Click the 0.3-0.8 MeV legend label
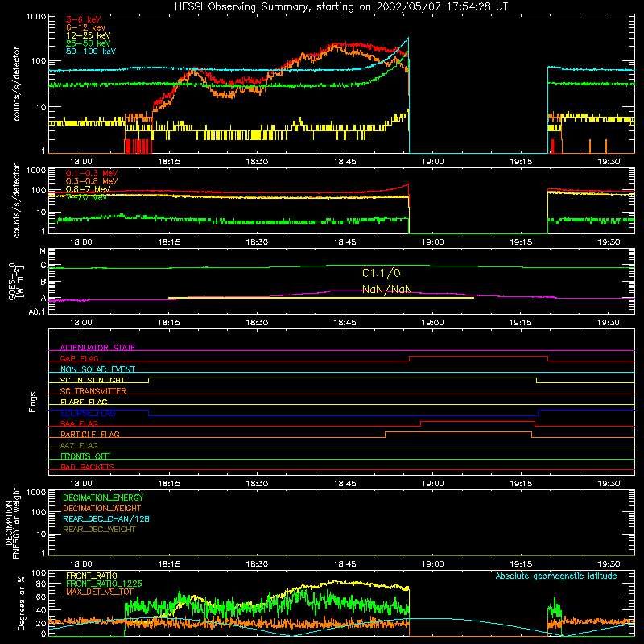The image size is (644, 644). point(92,181)
